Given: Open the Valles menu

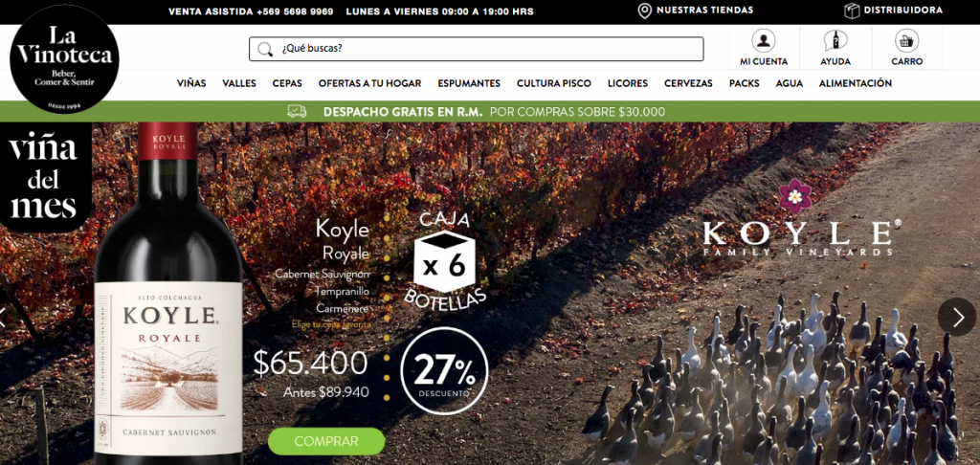Looking at the screenshot, I should (x=239, y=83).
